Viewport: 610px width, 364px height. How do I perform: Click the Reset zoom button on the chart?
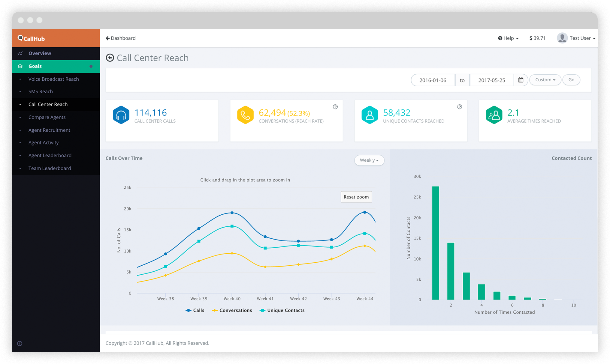pos(356,197)
